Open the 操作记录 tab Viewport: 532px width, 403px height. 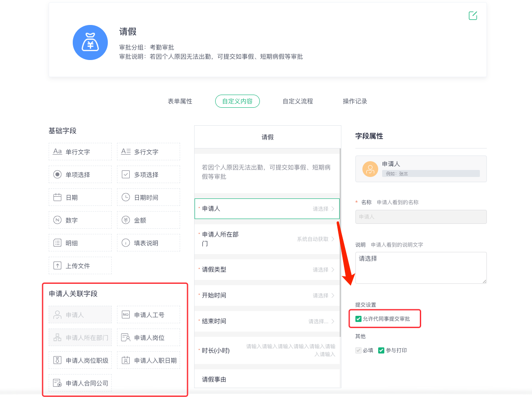pos(355,101)
